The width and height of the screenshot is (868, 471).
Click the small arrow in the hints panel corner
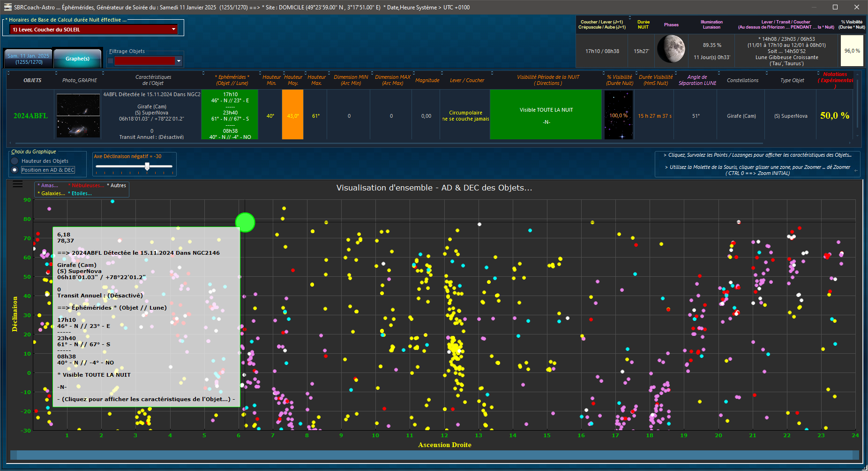[856, 170]
